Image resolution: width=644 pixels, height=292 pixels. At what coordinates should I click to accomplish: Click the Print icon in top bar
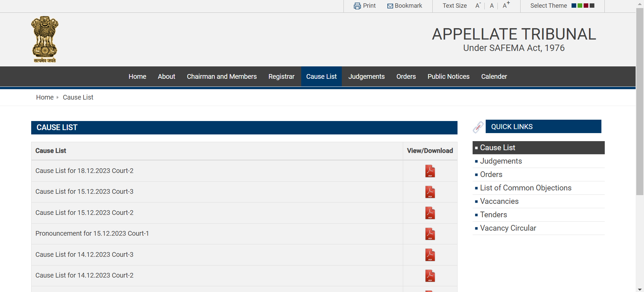[357, 6]
